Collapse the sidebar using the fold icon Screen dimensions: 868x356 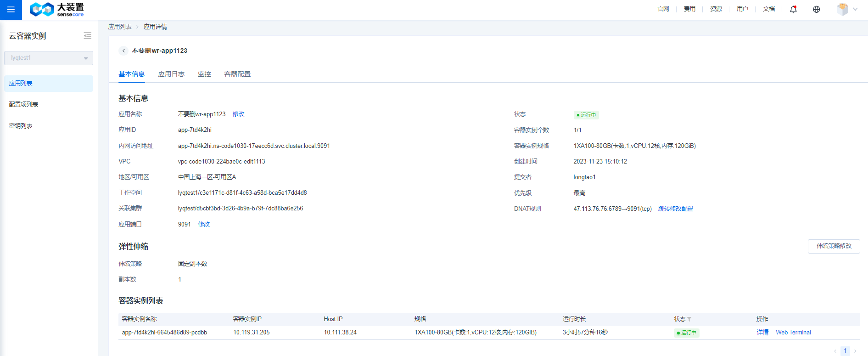(87, 36)
